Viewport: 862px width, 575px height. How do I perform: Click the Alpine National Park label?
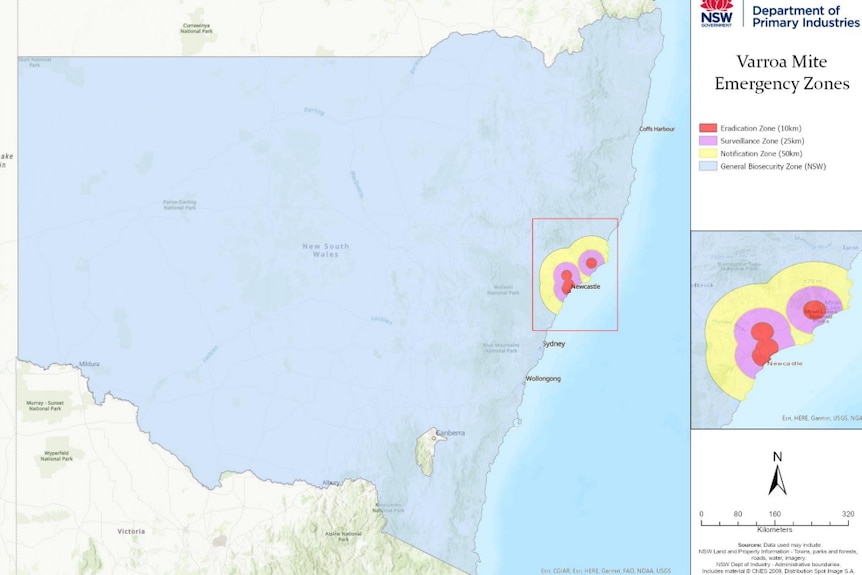point(343,537)
